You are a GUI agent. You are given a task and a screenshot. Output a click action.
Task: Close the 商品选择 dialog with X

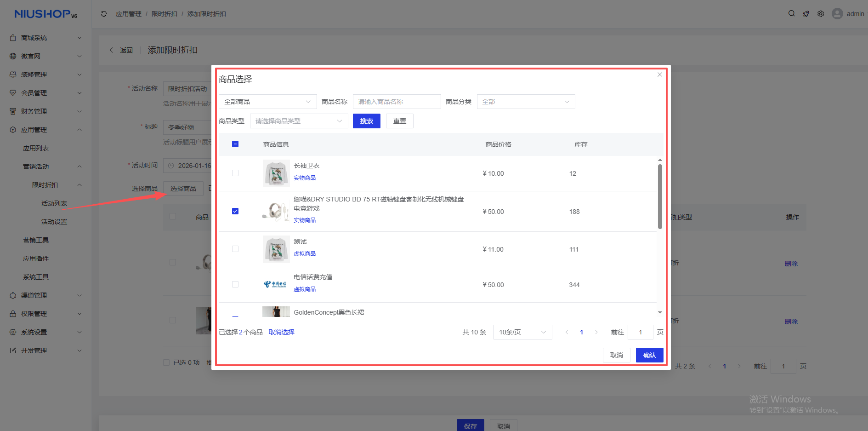[660, 75]
